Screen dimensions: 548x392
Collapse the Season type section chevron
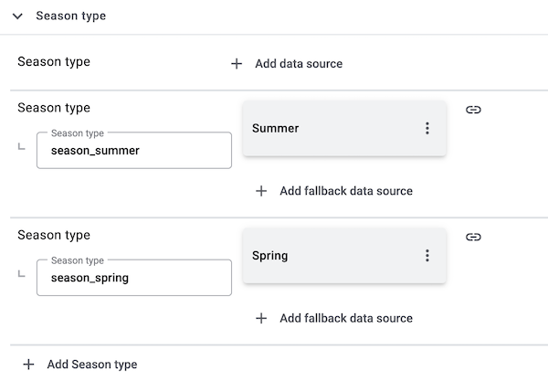17,16
